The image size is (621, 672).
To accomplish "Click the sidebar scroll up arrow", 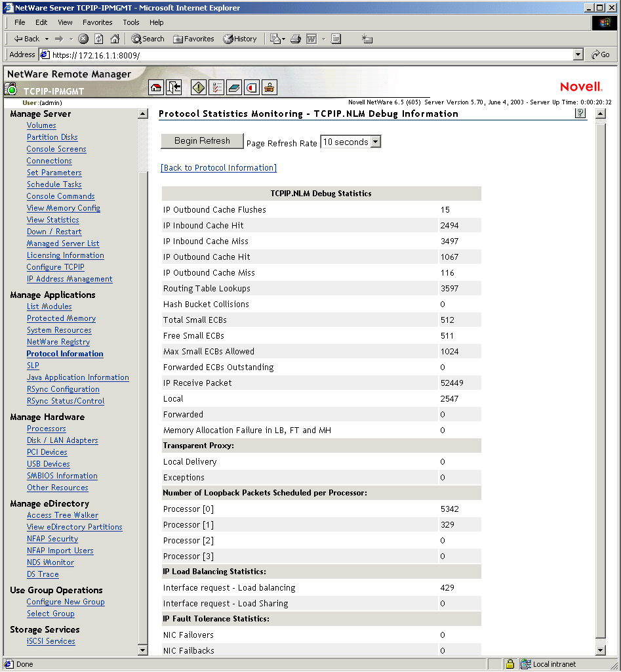I will [142, 114].
